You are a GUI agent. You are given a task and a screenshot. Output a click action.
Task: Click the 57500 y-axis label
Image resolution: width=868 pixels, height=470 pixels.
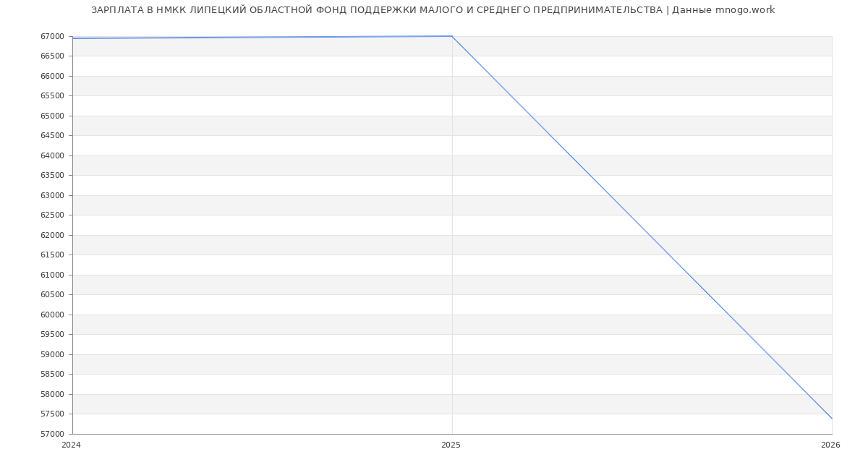[53, 414]
